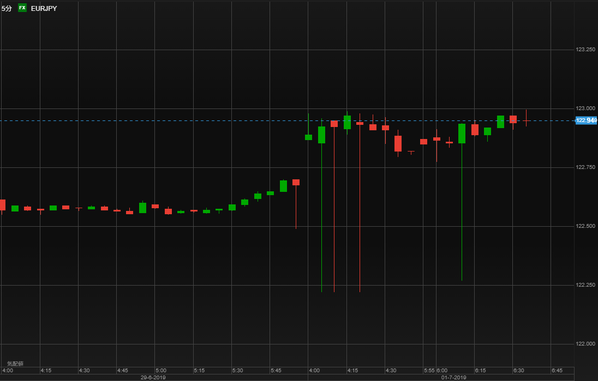The image size is (598, 381).
Task: Click the 122.000 price axis label
Action: pos(585,344)
